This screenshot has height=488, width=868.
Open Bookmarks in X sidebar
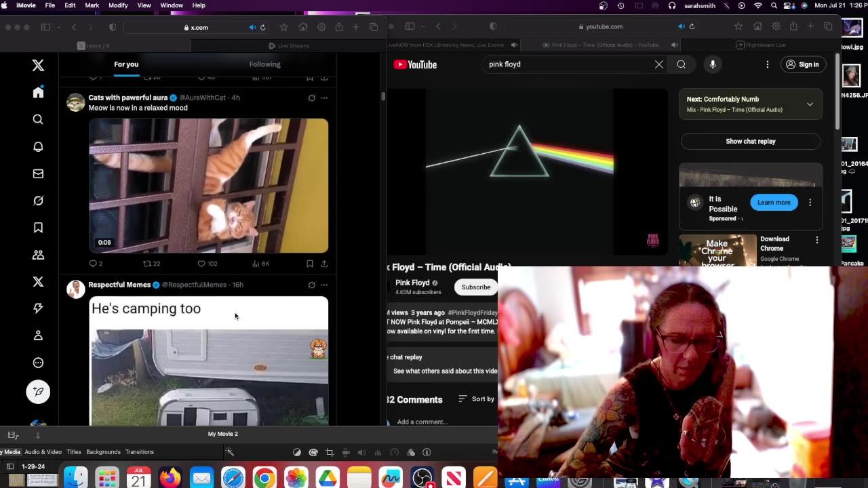pyautogui.click(x=38, y=228)
